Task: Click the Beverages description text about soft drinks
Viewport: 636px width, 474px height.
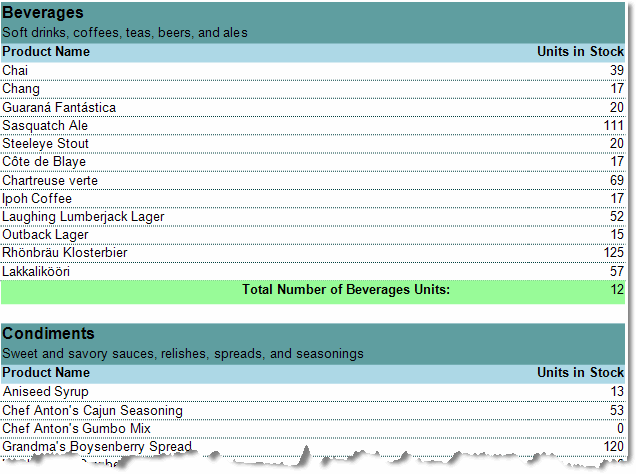Action: 125,33
